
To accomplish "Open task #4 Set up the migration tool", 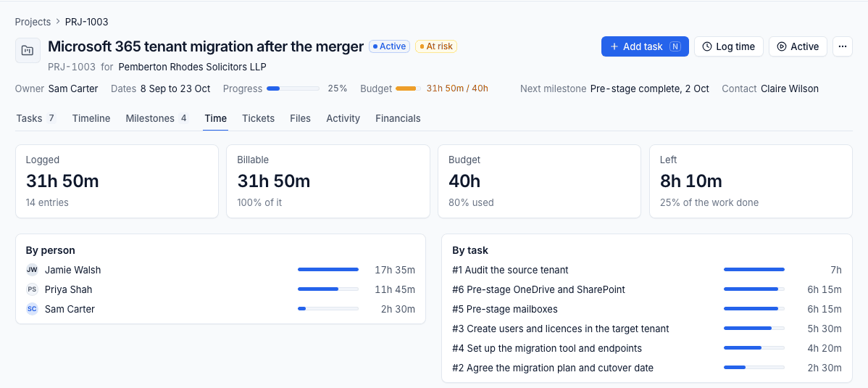I will (547, 348).
